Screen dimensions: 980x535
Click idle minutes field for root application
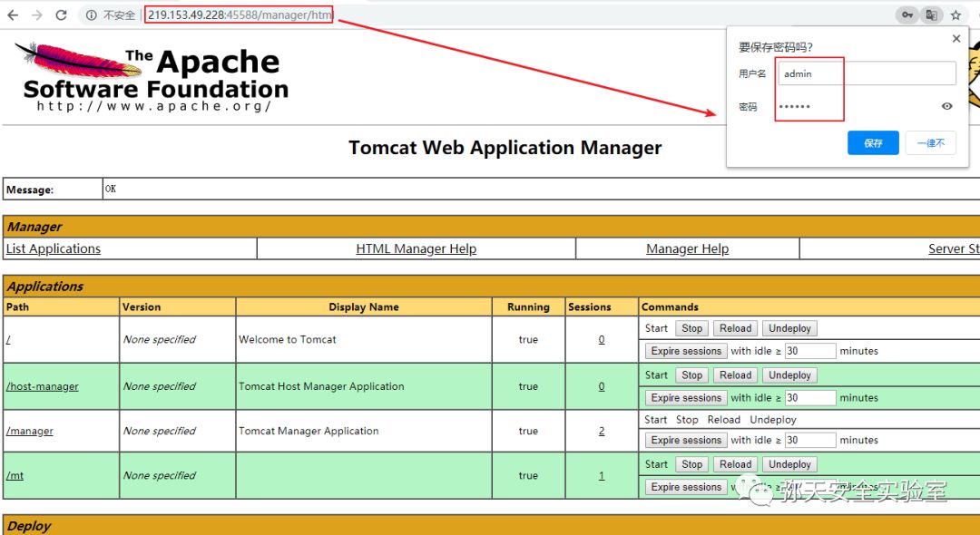click(x=810, y=351)
